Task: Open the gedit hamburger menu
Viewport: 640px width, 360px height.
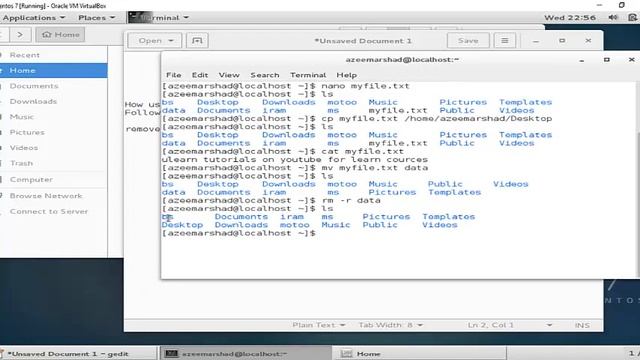Action: click(x=504, y=41)
